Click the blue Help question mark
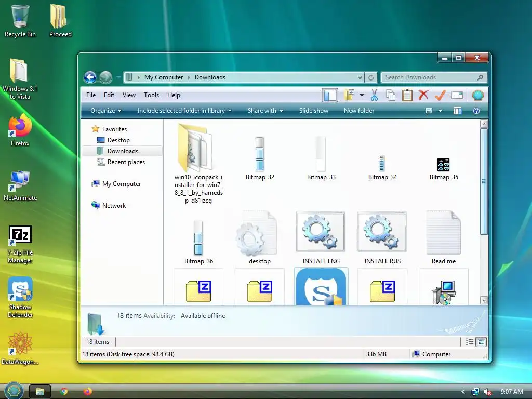The image size is (532, 399). click(476, 111)
